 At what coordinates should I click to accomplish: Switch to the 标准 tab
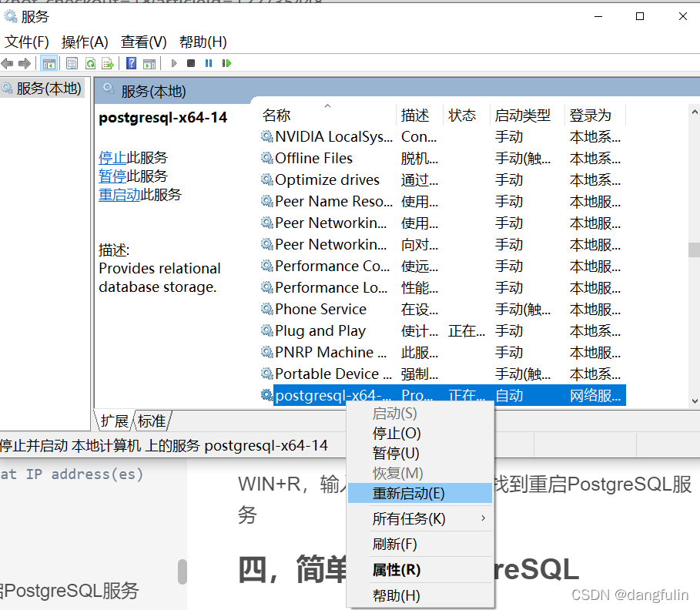[x=151, y=421]
